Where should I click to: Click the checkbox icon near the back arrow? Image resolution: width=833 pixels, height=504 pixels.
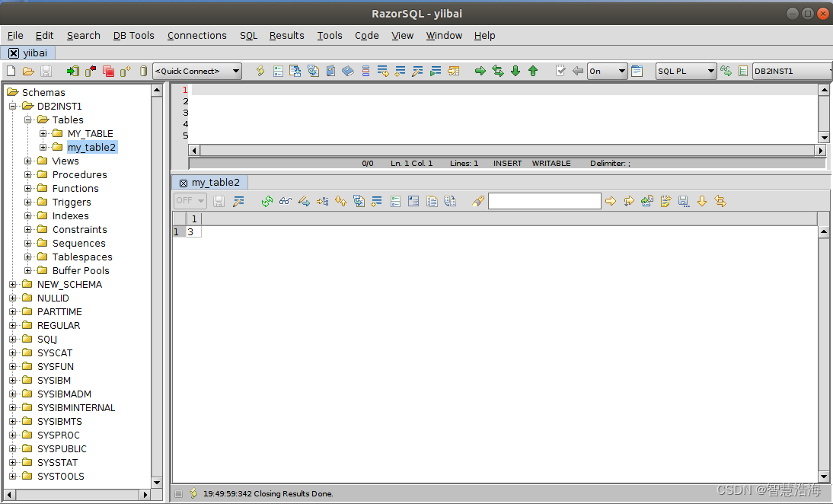click(x=560, y=71)
